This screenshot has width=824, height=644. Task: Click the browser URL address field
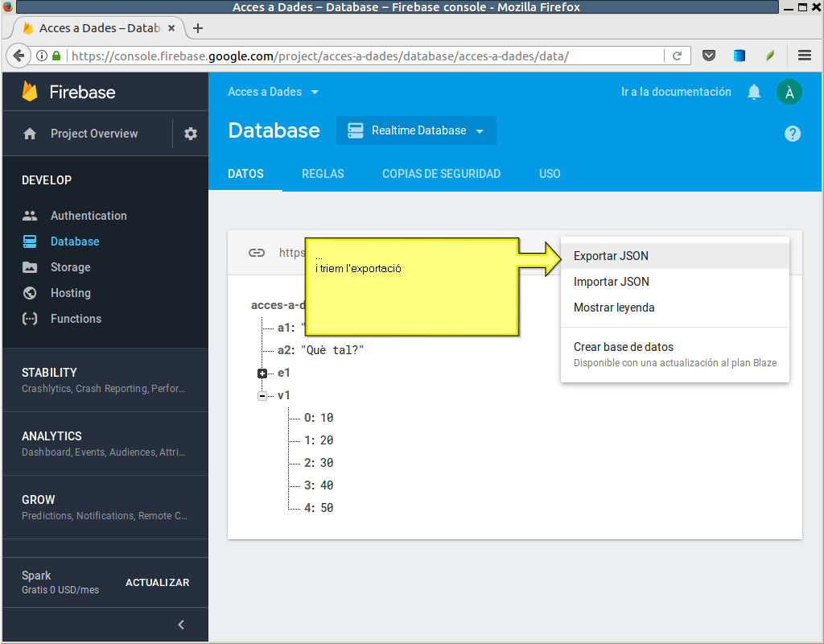point(365,56)
